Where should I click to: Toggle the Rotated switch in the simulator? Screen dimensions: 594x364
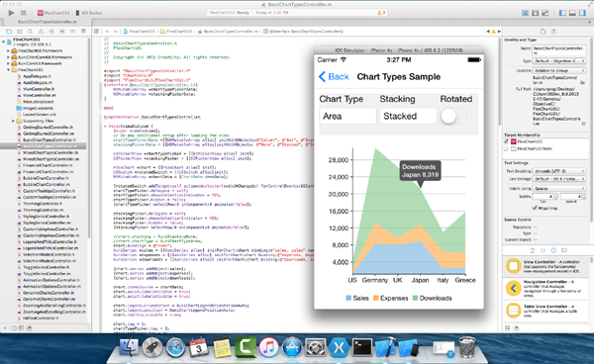[453, 116]
